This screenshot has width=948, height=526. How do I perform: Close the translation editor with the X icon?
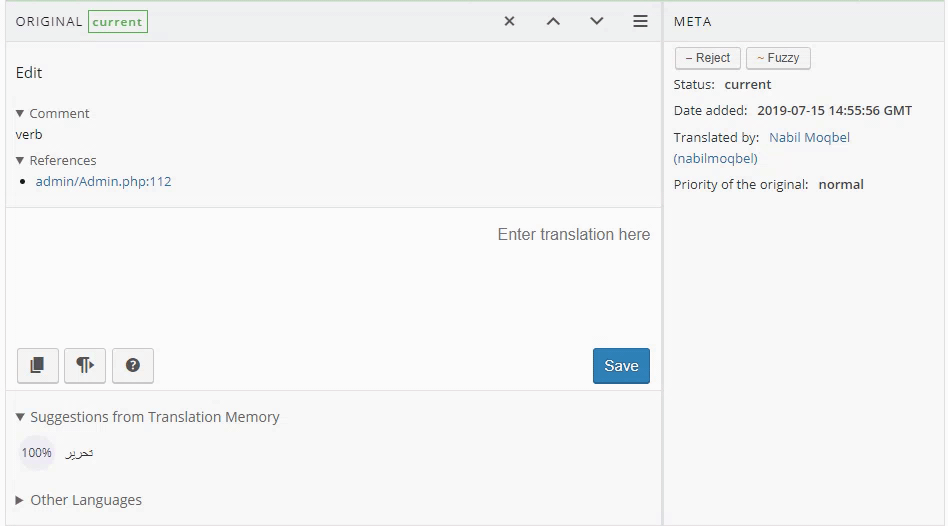point(509,21)
